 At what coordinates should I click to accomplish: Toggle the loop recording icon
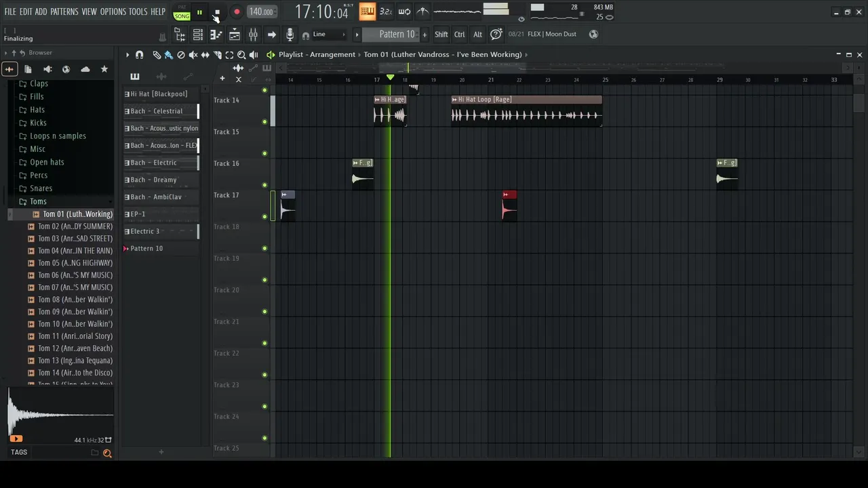point(404,12)
